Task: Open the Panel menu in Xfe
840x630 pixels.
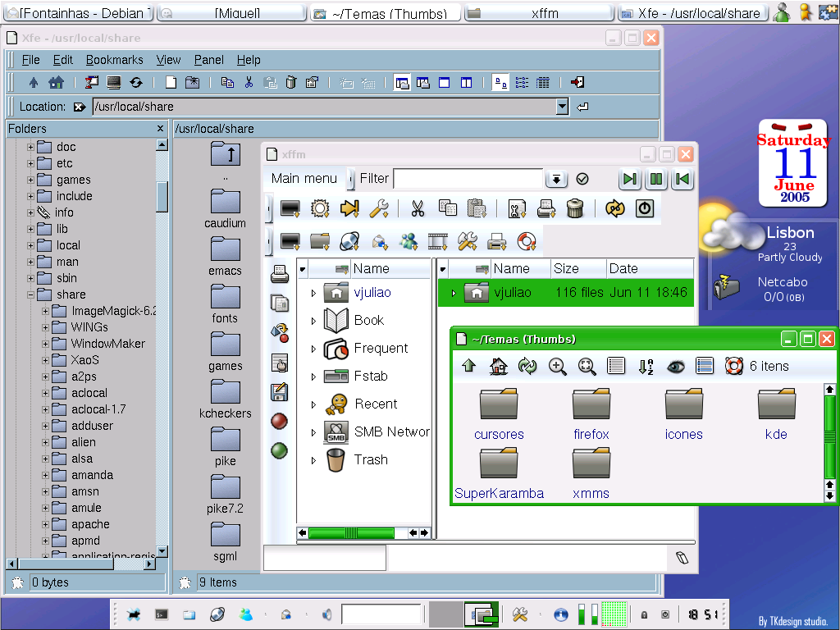Action: point(209,60)
